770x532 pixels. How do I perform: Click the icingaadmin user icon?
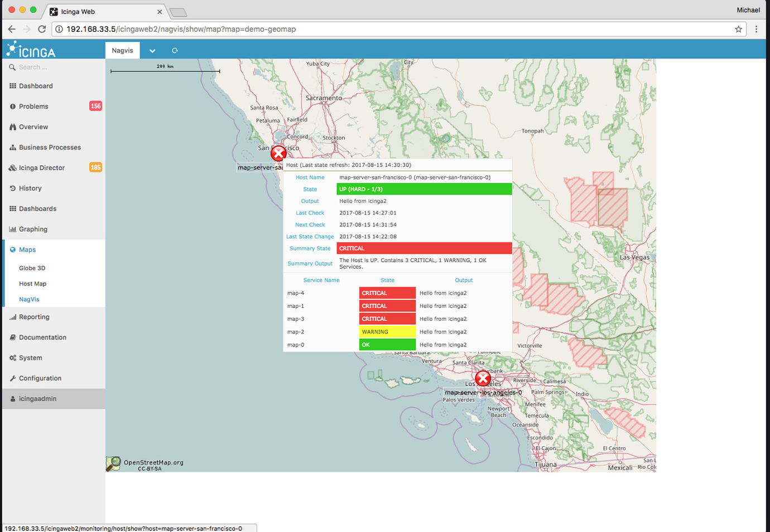[x=12, y=398]
